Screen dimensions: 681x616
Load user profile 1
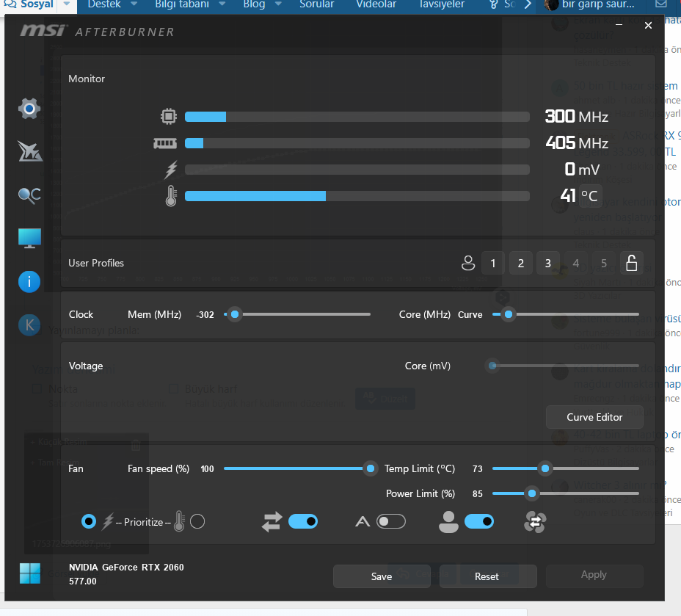click(x=493, y=263)
